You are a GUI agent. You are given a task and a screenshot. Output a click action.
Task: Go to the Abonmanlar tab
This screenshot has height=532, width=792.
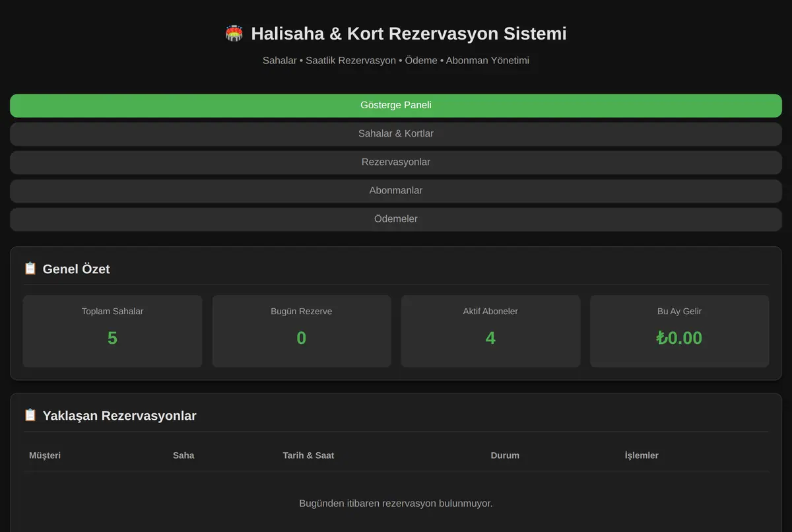point(396,191)
